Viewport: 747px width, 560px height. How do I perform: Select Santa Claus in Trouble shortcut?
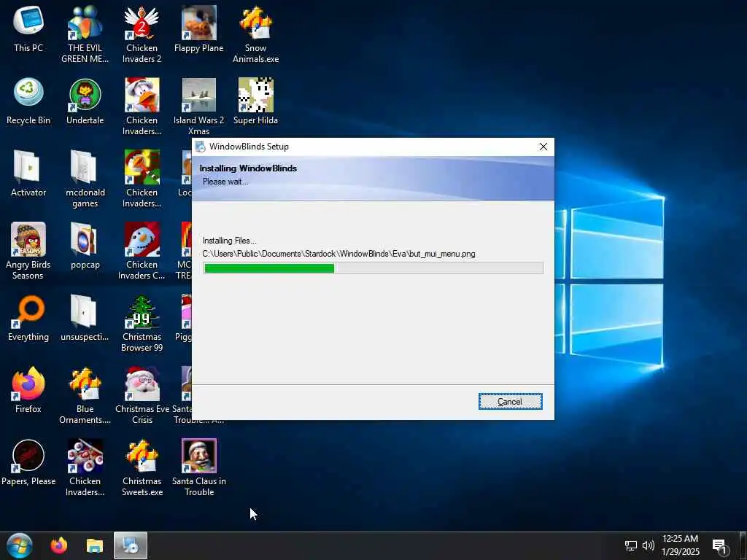[198, 467]
